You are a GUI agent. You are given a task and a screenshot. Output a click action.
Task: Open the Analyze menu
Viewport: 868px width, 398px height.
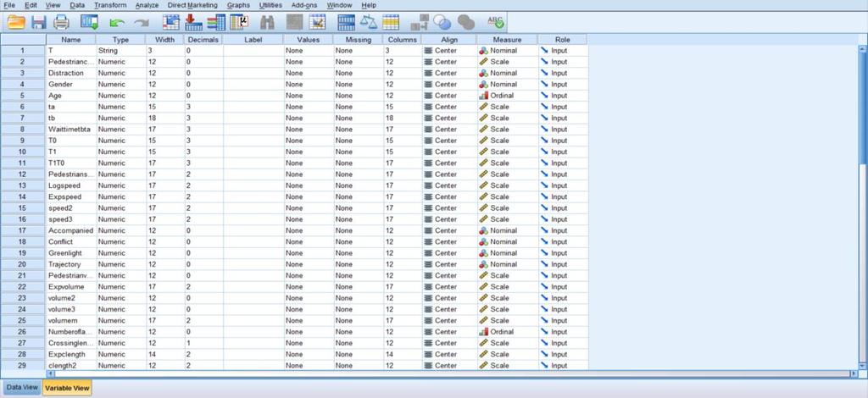click(x=147, y=5)
